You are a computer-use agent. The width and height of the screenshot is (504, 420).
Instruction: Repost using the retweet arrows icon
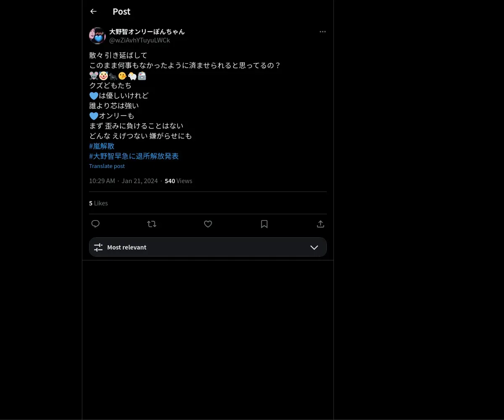point(152,224)
